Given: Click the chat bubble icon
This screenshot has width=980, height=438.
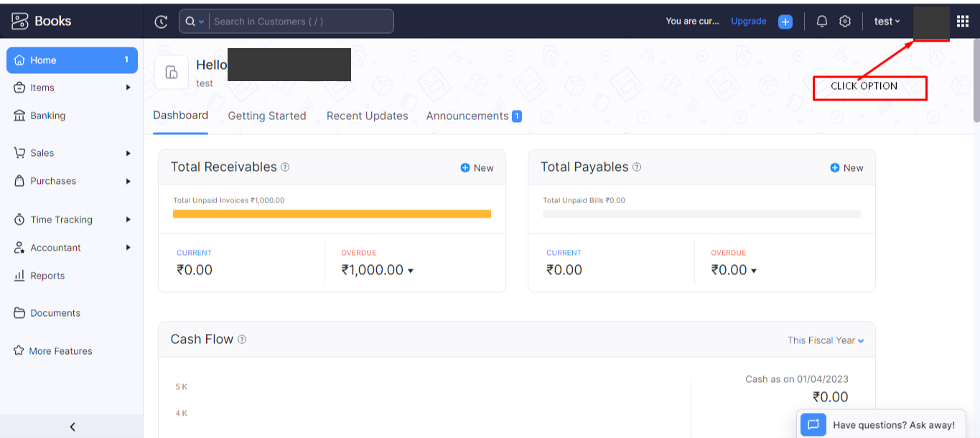Looking at the screenshot, I should click(813, 424).
